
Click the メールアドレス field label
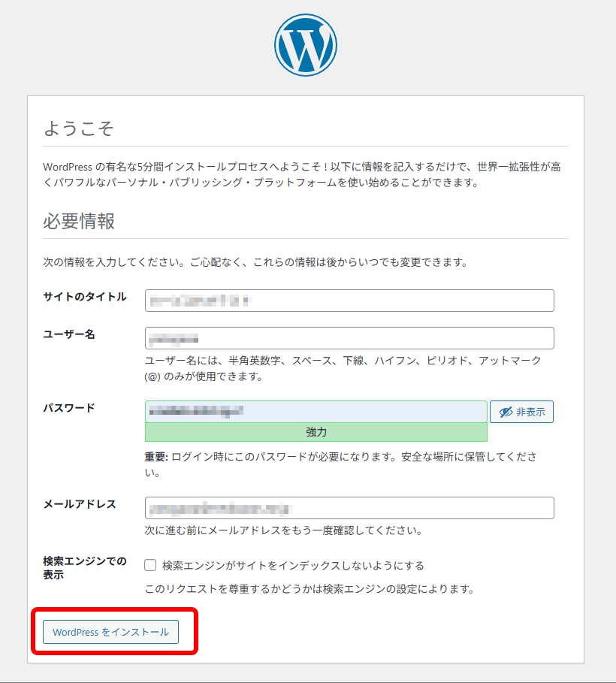click(x=80, y=504)
